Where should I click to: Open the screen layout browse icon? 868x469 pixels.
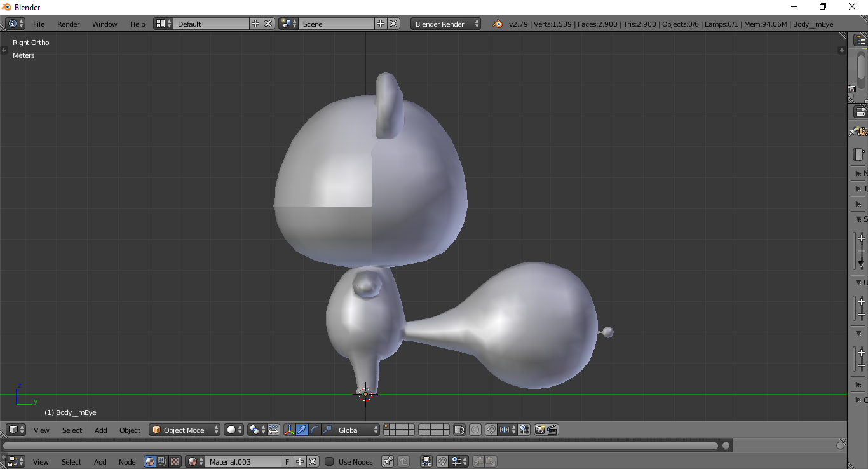point(164,24)
